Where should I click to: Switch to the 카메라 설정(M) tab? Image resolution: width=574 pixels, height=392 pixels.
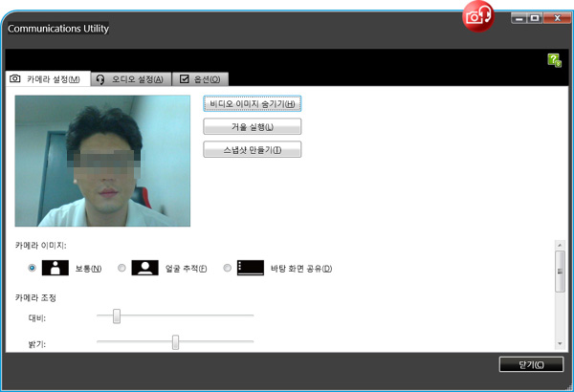48,78
